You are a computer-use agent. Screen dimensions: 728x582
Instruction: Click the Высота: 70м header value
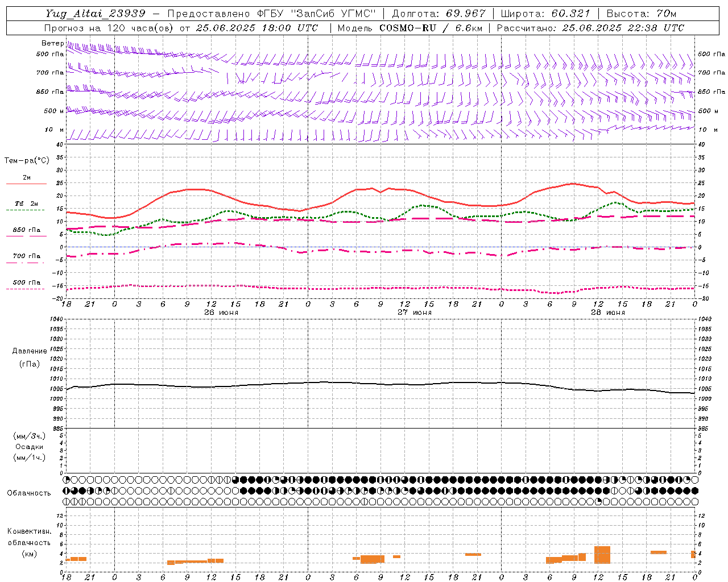tap(642, 14)
